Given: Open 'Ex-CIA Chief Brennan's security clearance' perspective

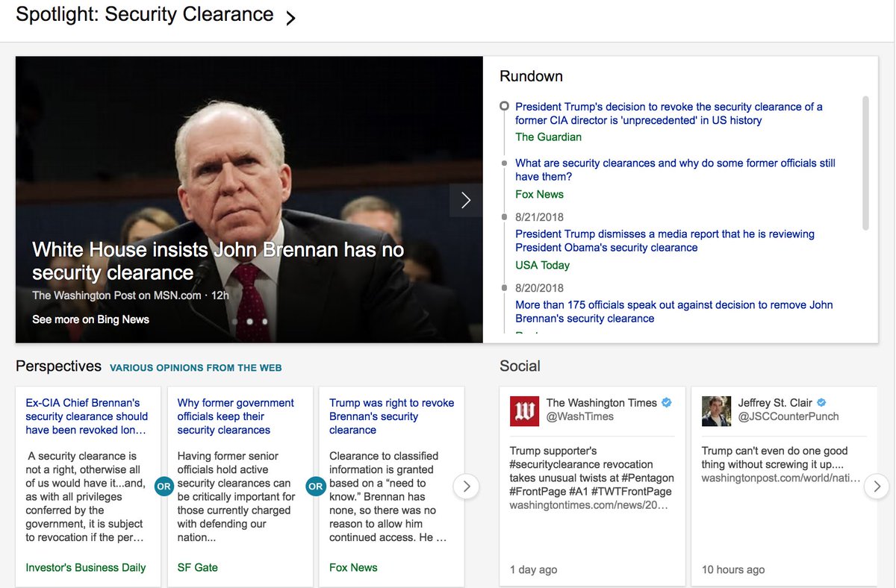Looking at the screenshot, I should click(x=87, y=416).
